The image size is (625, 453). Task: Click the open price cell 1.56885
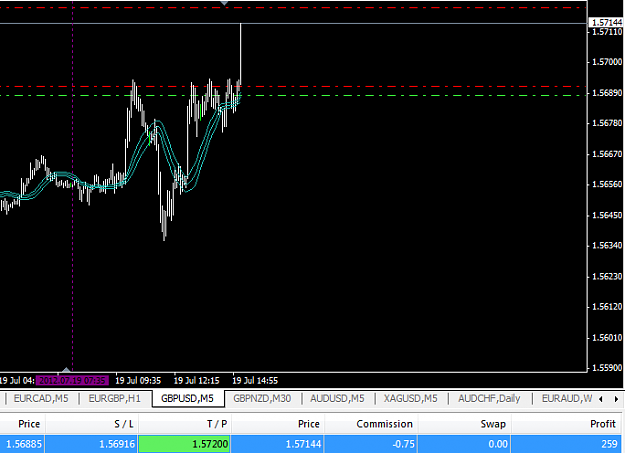(22, 444)
